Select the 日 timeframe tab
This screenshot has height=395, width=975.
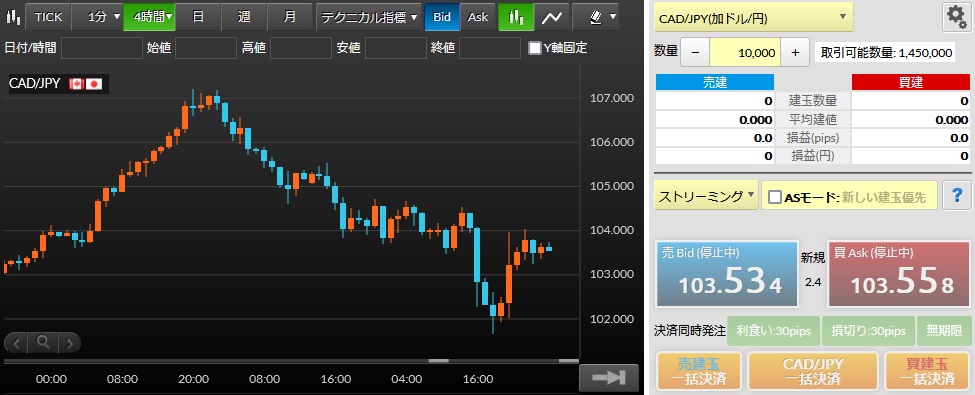click(x=198, y=17)
